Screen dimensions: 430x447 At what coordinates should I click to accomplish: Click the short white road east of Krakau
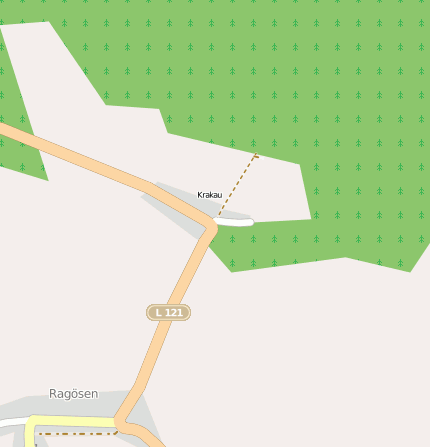tap(234, 222)
